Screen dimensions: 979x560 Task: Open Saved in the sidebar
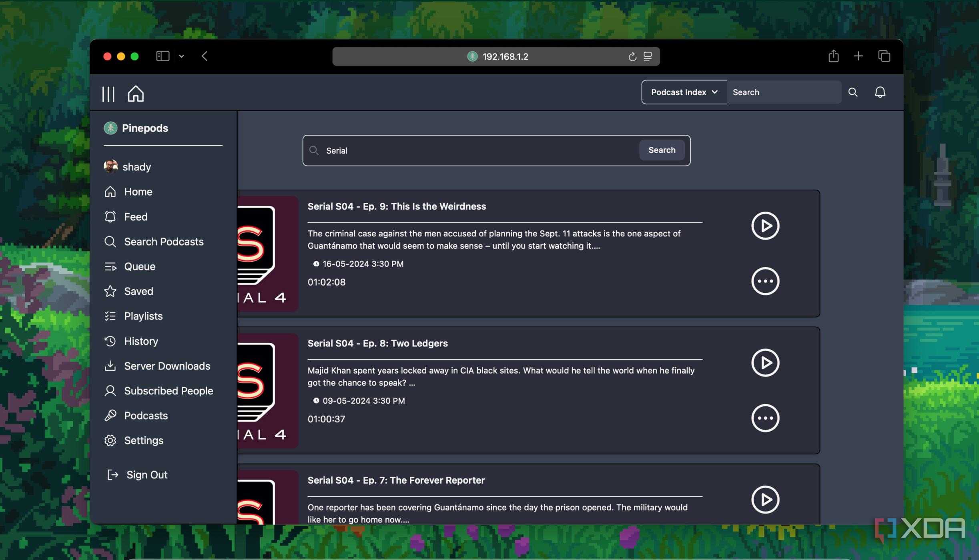[x=128, y=291]
